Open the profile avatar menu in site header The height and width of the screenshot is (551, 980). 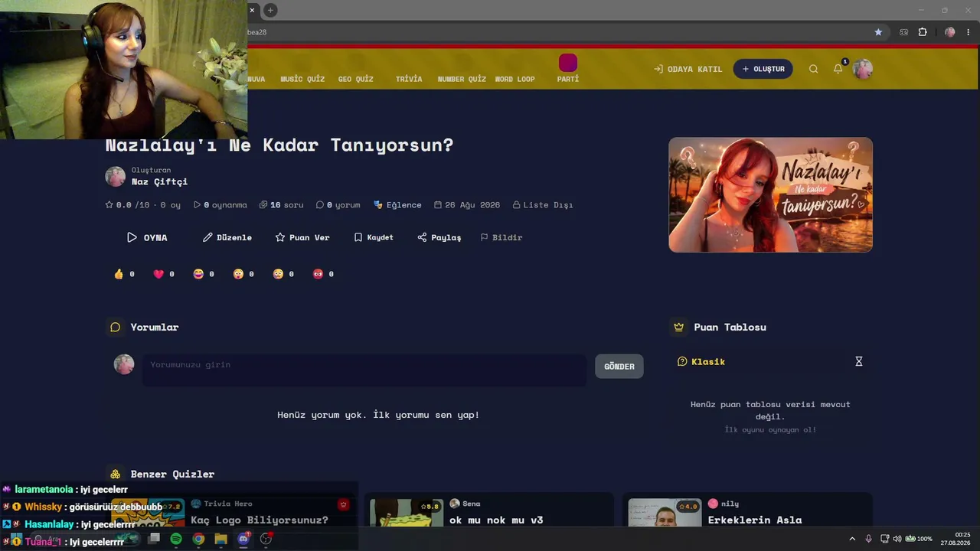[x=863, y=69]
